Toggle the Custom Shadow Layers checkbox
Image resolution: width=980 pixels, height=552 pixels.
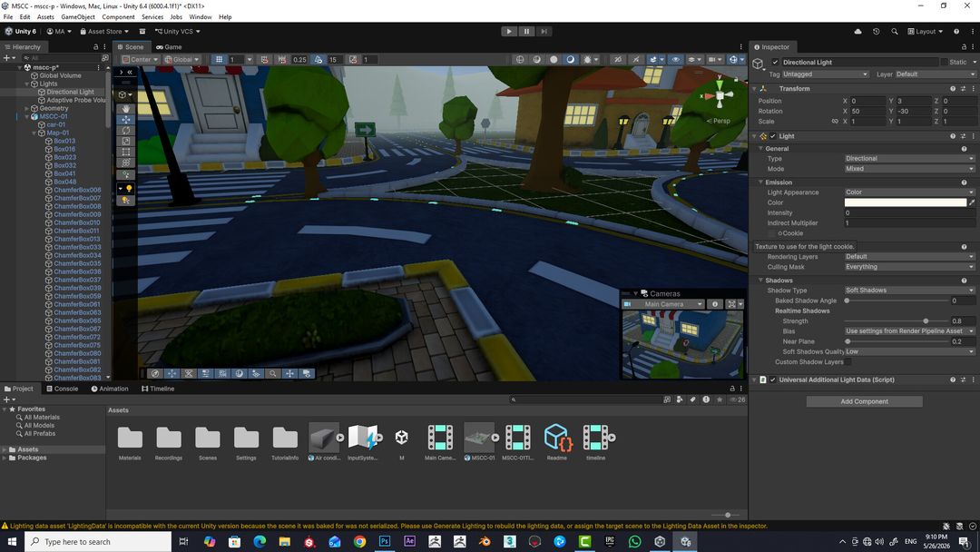tap(848, 362)
